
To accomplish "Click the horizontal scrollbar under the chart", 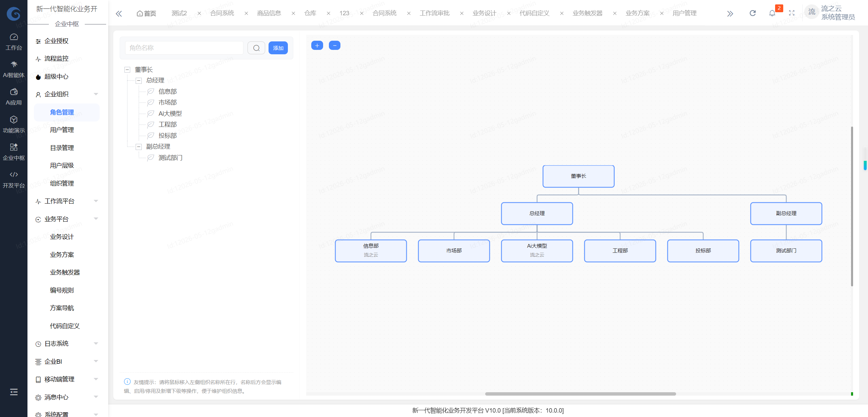I will tap(580, 394).
